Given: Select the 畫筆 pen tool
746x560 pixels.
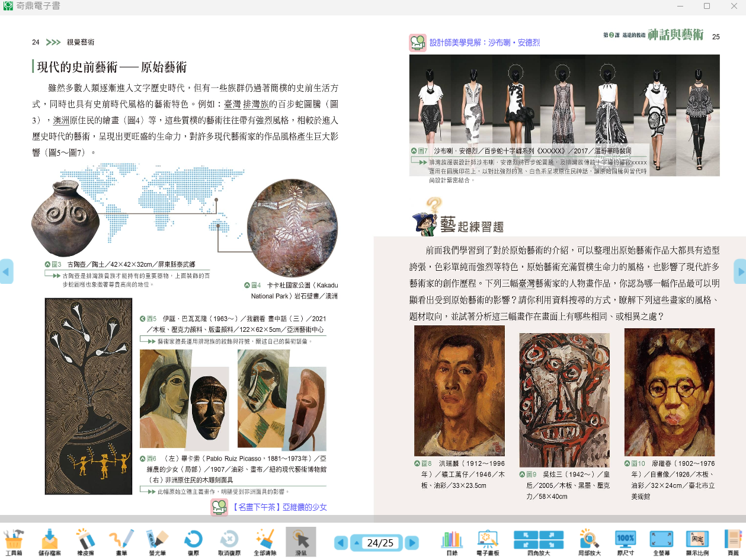Looking at the screenshot, I should [121, 542].
